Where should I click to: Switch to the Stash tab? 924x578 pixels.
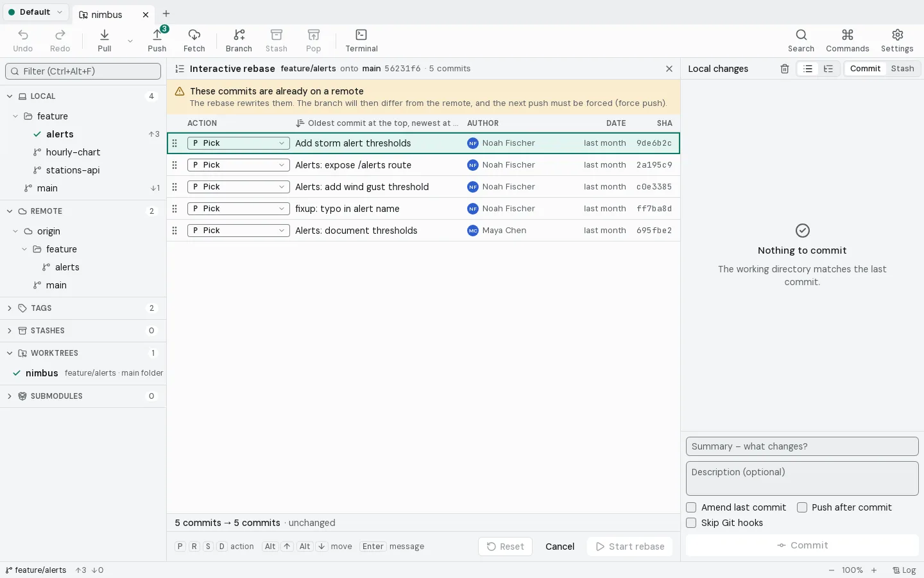tap(902, 69)
